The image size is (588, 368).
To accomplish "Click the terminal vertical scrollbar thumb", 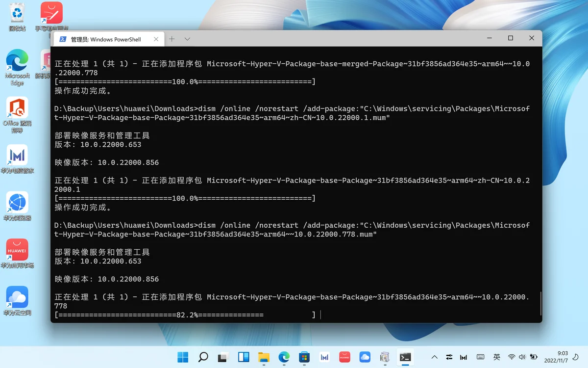I will click(x=540, y=304).
